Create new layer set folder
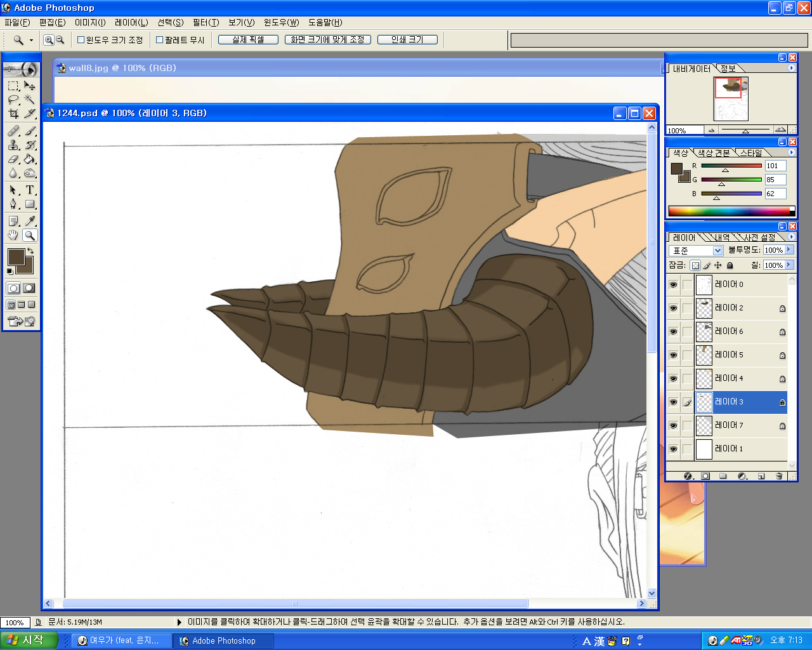The image size is (812, 650). pos(723,476)
